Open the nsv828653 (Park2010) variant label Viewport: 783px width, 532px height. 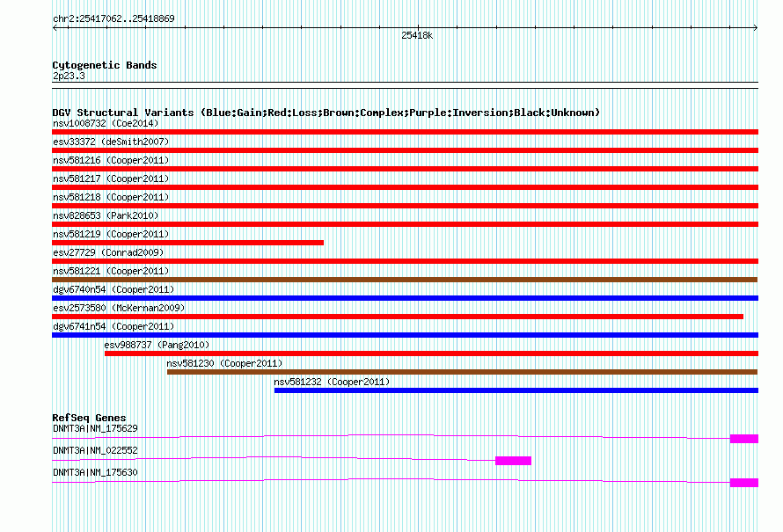tap(106, 215)
